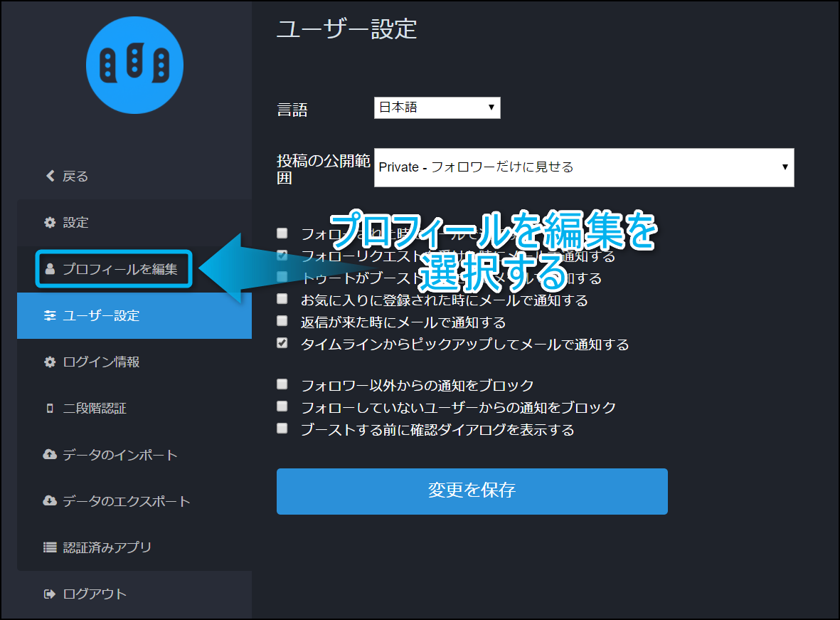Click the sliders icon beside ユーザー設定
The height and width of the screenshot is (620, 840).
[x=50, y=315]
